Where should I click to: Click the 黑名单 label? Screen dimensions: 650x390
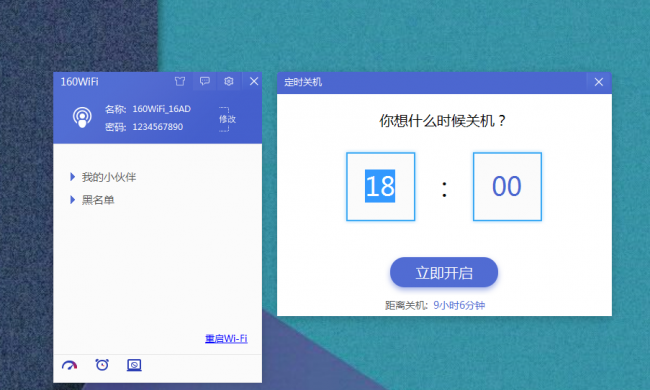(x=98, y=200)
